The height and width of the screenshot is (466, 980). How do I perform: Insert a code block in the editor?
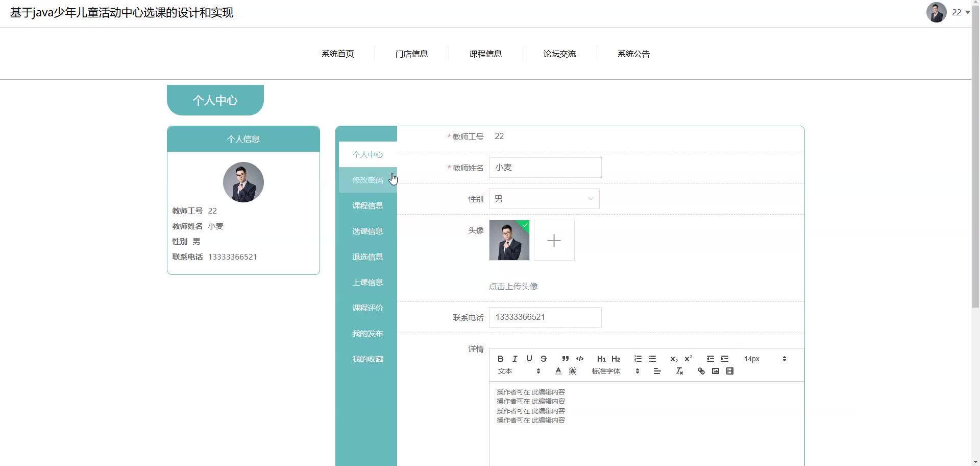[580, 359]
